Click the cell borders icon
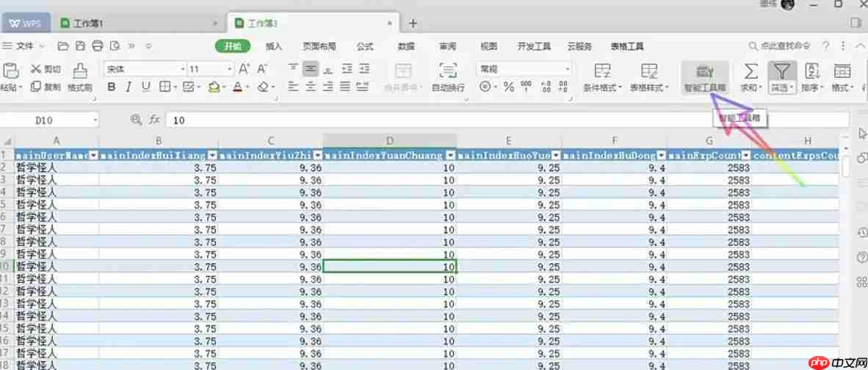Screen dimensions: 868x370 coord(164,87)
